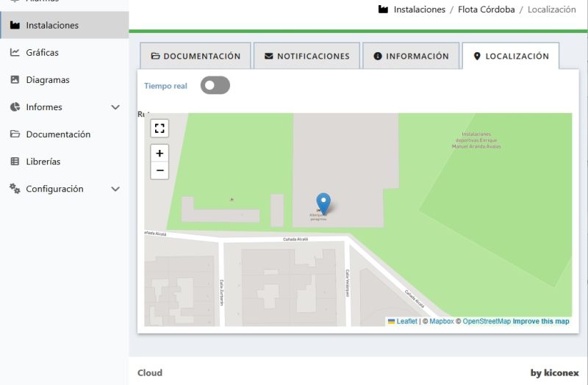Screen dimensions: 588x385
Task: Zoom in the map with plus button
Action: point(159,154)
